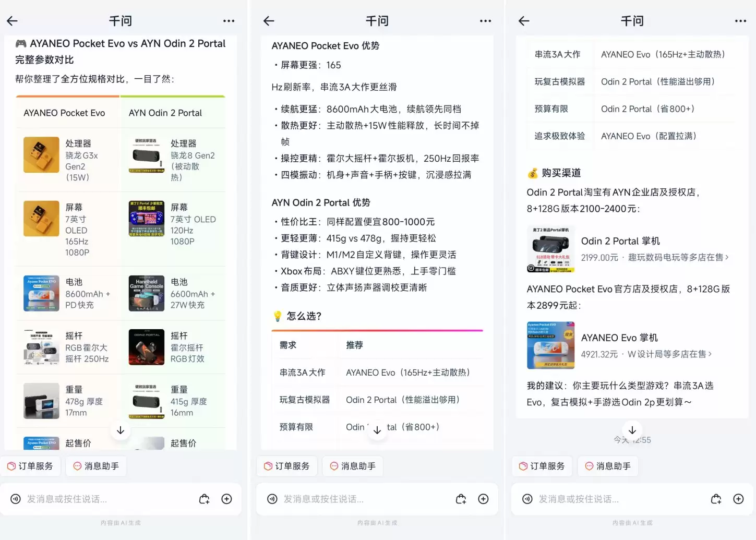Open the W设计局等多店在售 store link
Screen dimensions: 756x540
[x=669, y=354]
